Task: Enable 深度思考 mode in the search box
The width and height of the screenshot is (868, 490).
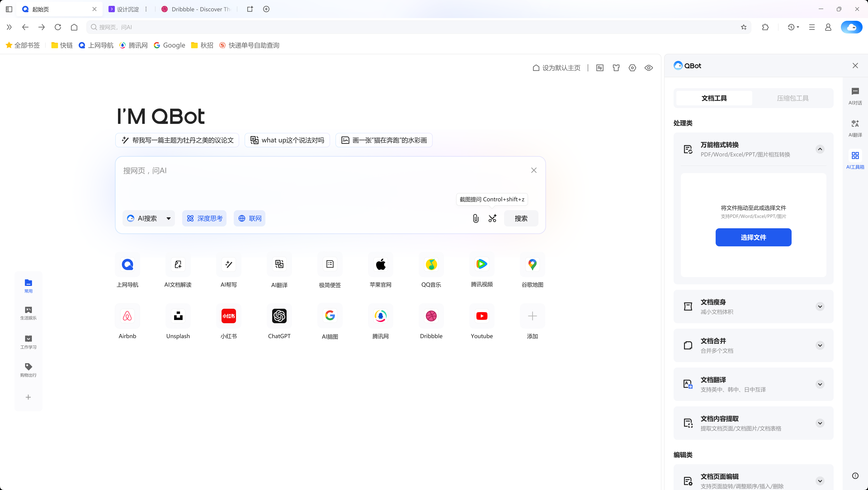Action: (x=204, y=218)
